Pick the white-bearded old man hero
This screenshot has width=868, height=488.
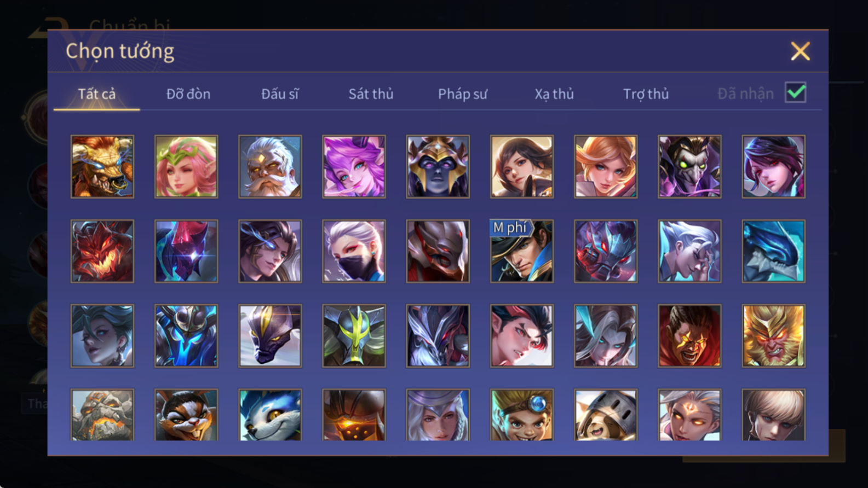270,166
